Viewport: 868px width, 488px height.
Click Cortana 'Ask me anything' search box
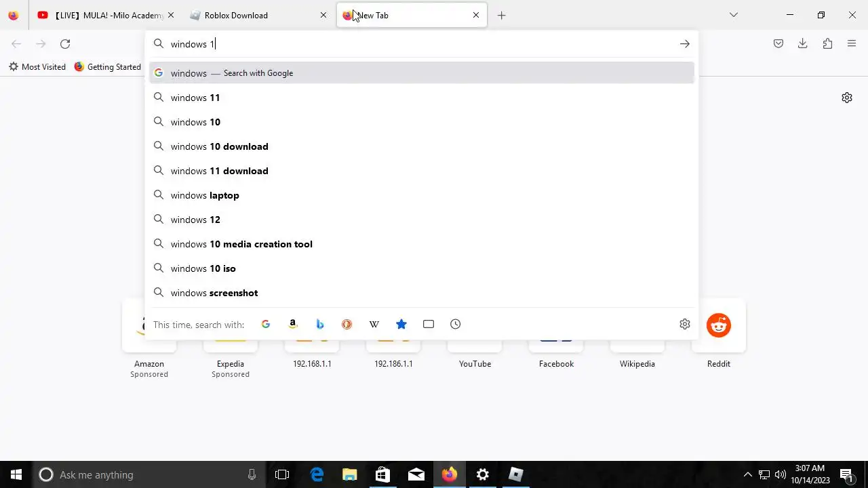[x=149, y=474]
